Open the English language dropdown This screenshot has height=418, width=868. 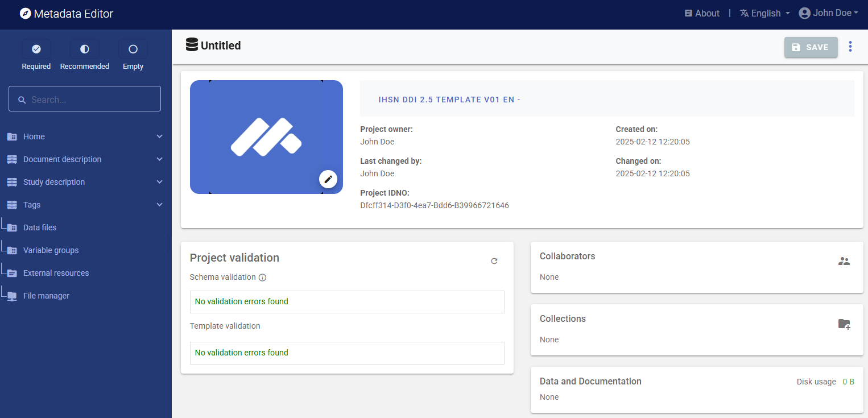pos(765,14)
